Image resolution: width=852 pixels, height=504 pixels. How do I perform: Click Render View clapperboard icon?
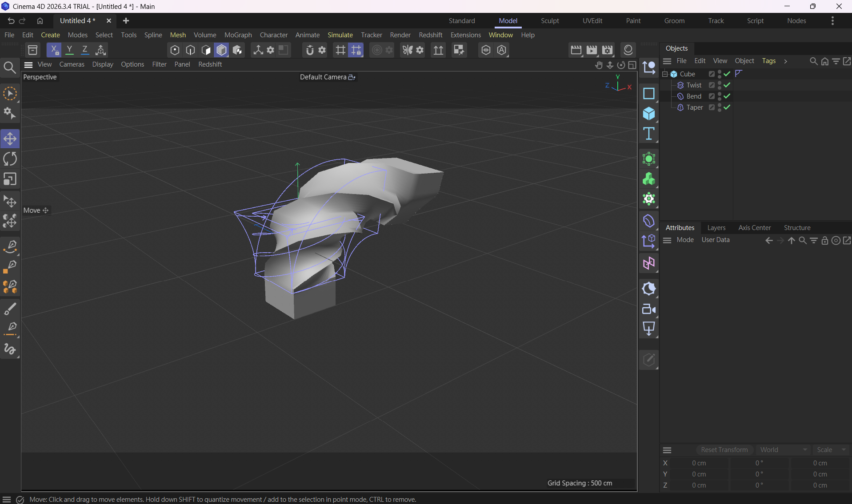576,50
